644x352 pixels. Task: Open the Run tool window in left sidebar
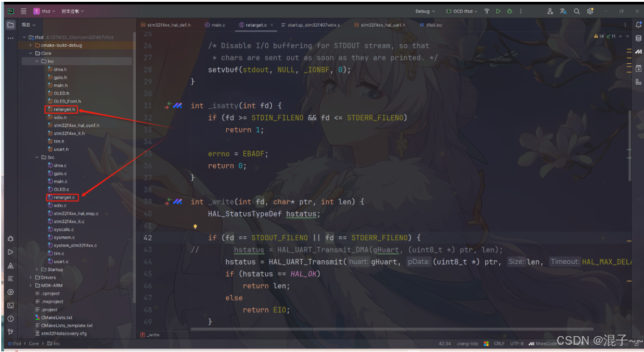click(x=11, y=252)
